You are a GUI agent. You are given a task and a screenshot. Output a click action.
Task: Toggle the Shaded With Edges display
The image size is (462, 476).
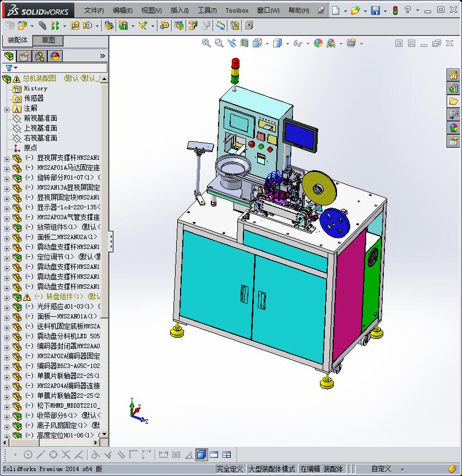click(202, 455)
